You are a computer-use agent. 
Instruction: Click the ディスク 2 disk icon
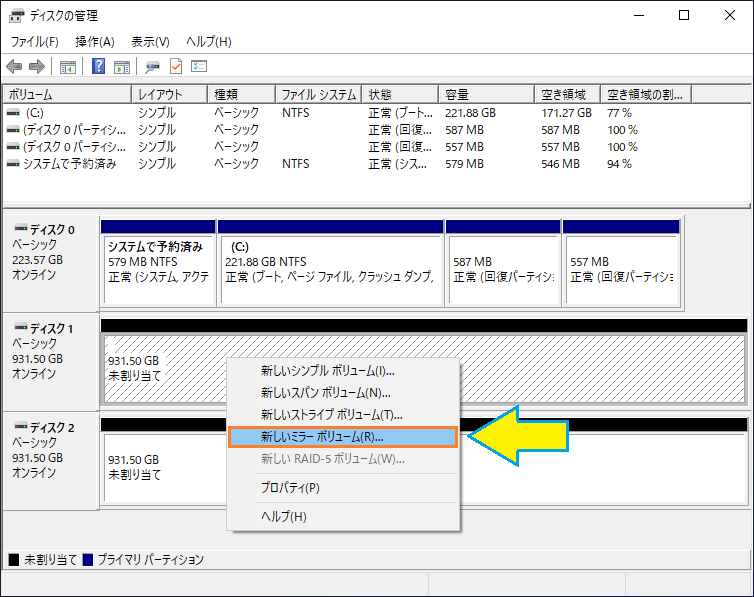click(21, 425)
